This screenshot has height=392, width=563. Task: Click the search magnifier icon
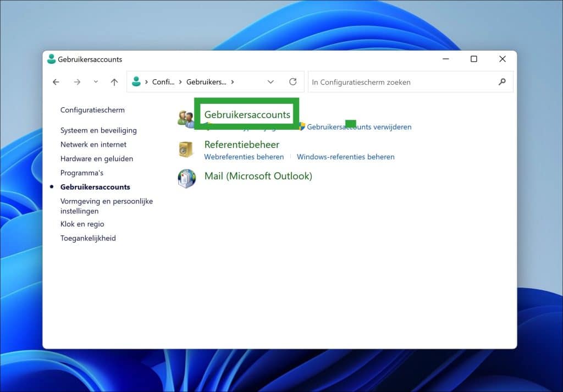501,81
